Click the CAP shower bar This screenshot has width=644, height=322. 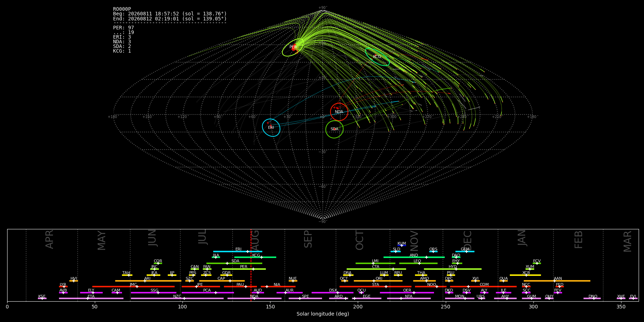pyautogui.click(x=222, y=281)
